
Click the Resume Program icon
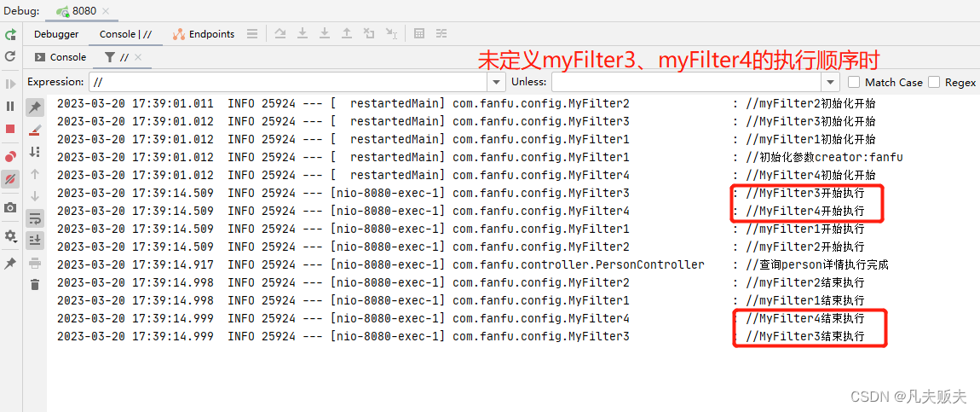pos(10,84)
